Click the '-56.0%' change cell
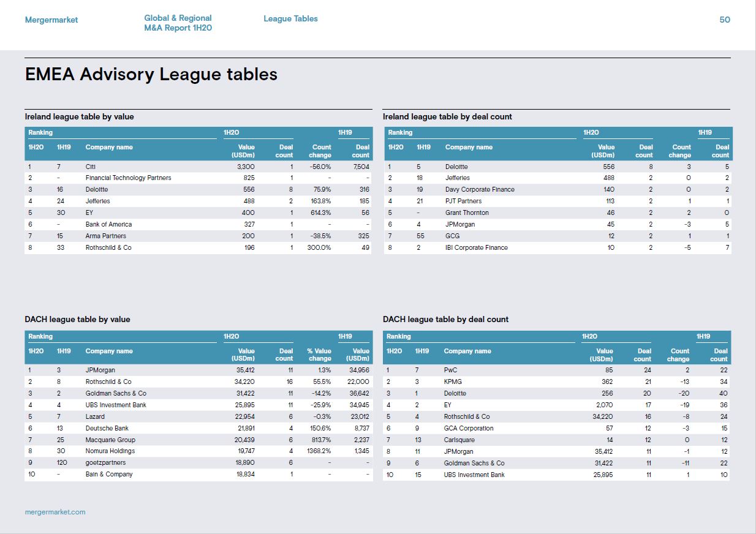Image resolution: width=756 pixels, height=534 pixels. point(319,167)
